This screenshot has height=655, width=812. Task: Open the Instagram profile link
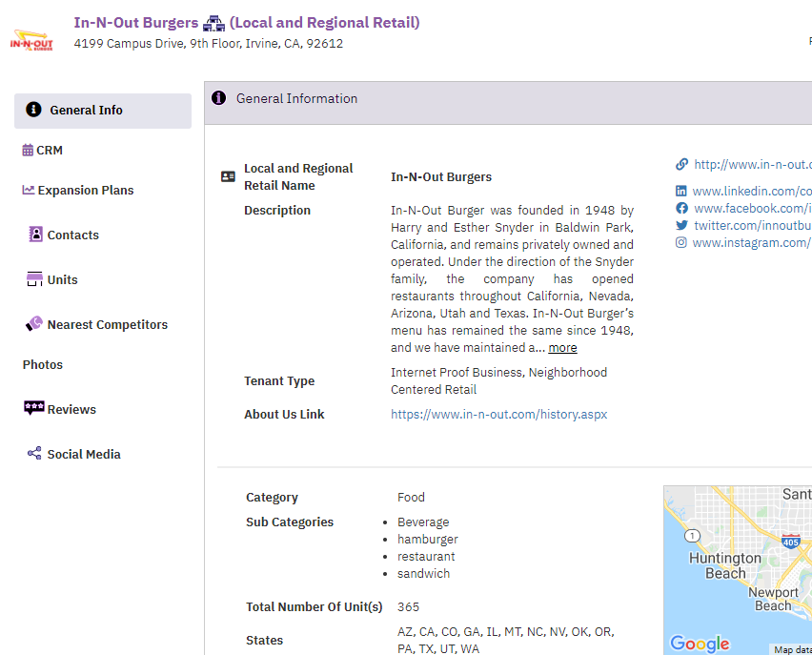click(752, 242)
